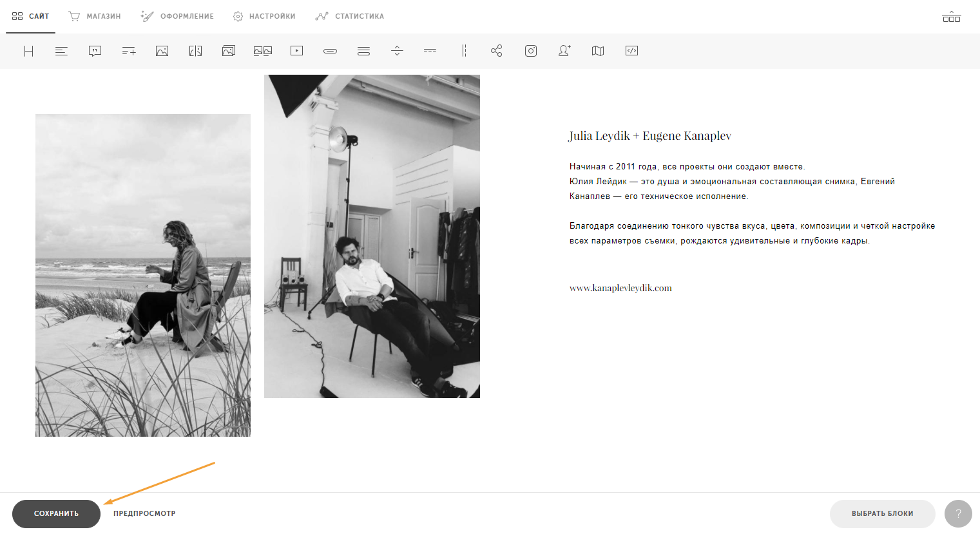Image resolution: width=980 pixels, height=534 pixels.
Task: Insert a single image block
Action: point(162,51)
